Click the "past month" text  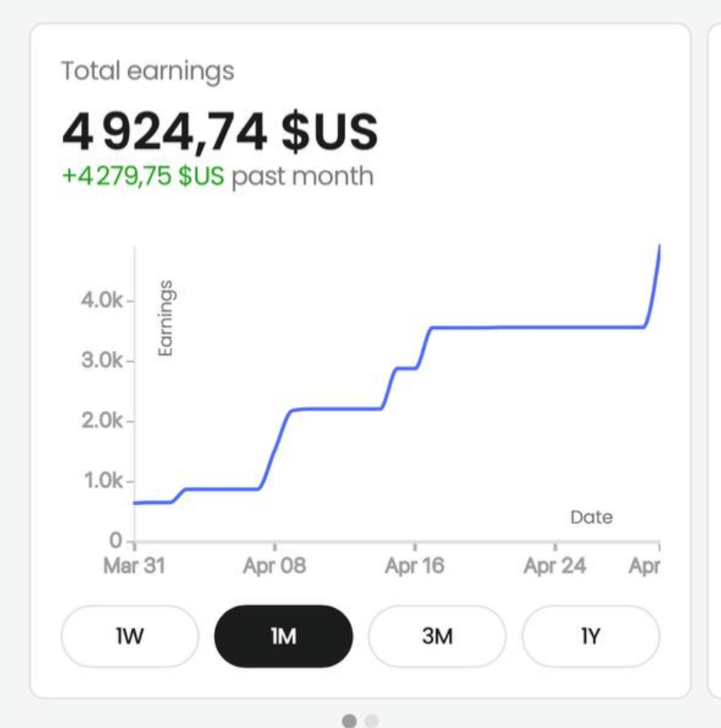click(303, 176)
